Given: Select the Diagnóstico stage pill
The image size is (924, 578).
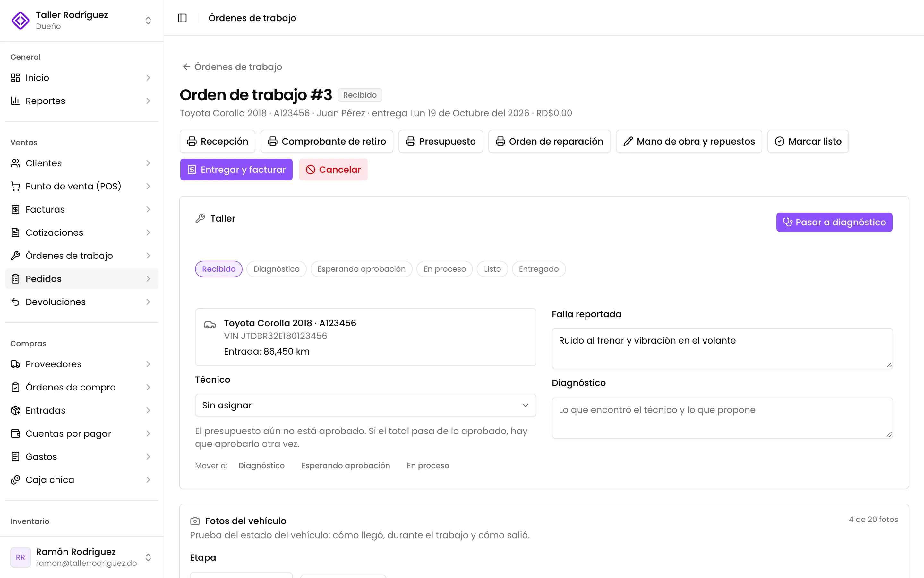Looking at the screenshot, I should click(277, 269).
